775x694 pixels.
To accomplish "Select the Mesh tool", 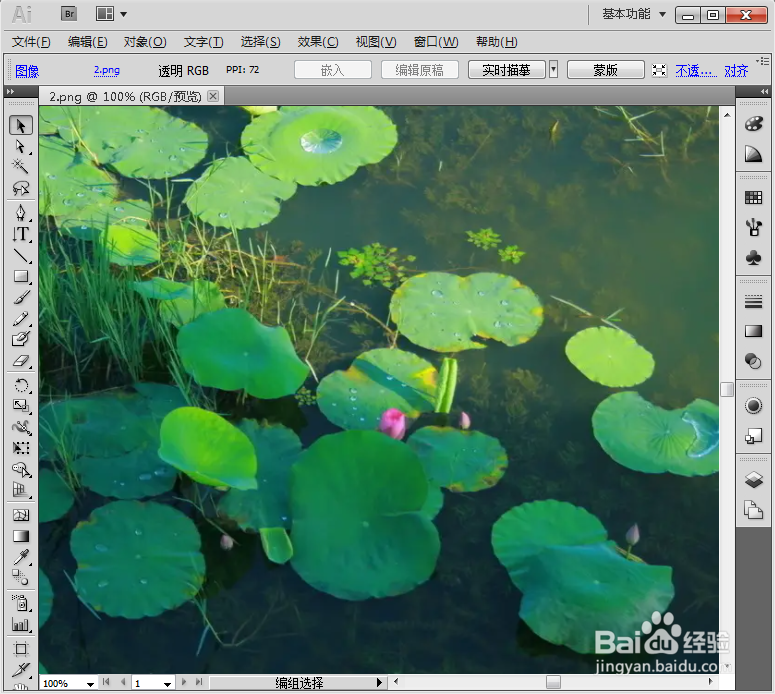I will pyautogui.click(x=20, y=515).
